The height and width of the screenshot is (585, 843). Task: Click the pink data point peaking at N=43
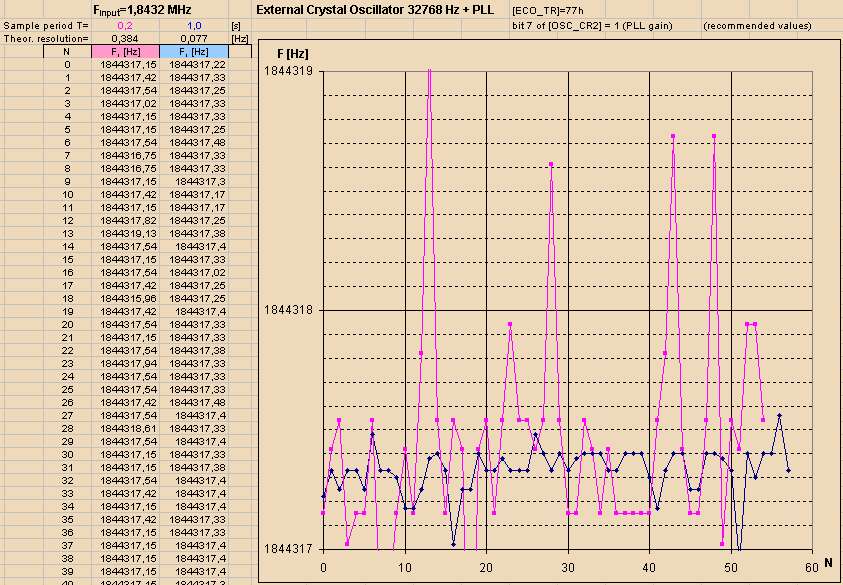[673, 136]
